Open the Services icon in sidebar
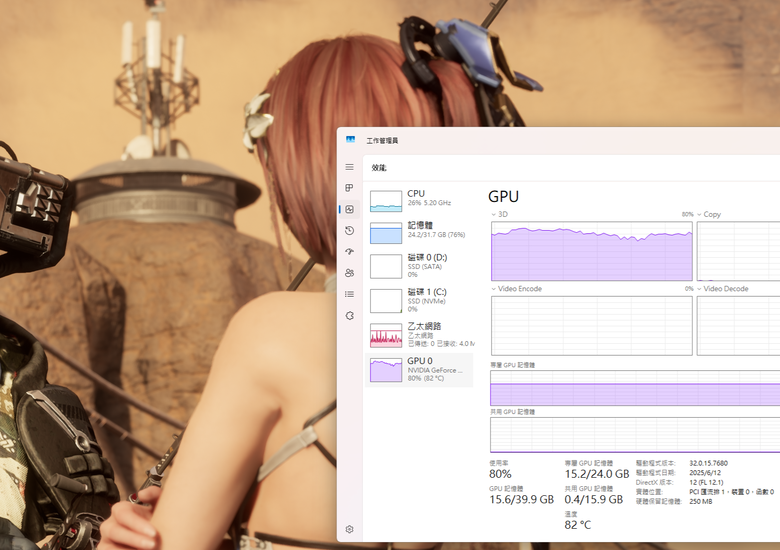Image resolution: width=780 pixels, height=550 pixels. (x=350, y=316)
